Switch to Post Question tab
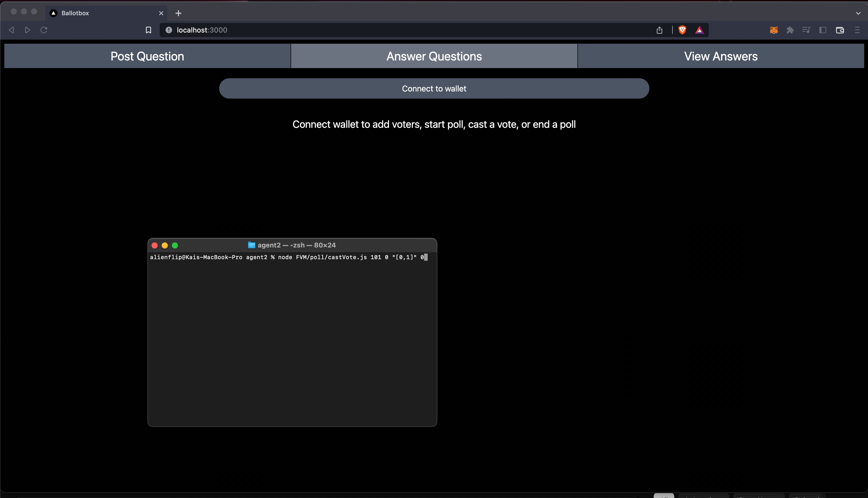Viewport: 868px width, 498px height. click(x=147, y=56)
